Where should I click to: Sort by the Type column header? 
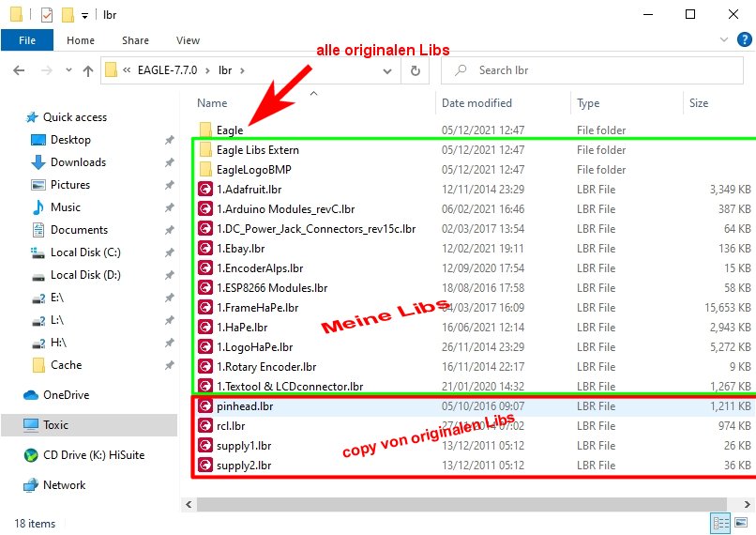coord(588,103)
